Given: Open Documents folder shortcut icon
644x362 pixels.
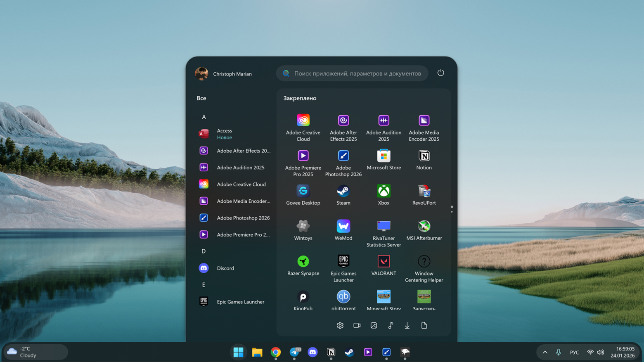Looking at the screenshot, I should coord(424,325).
